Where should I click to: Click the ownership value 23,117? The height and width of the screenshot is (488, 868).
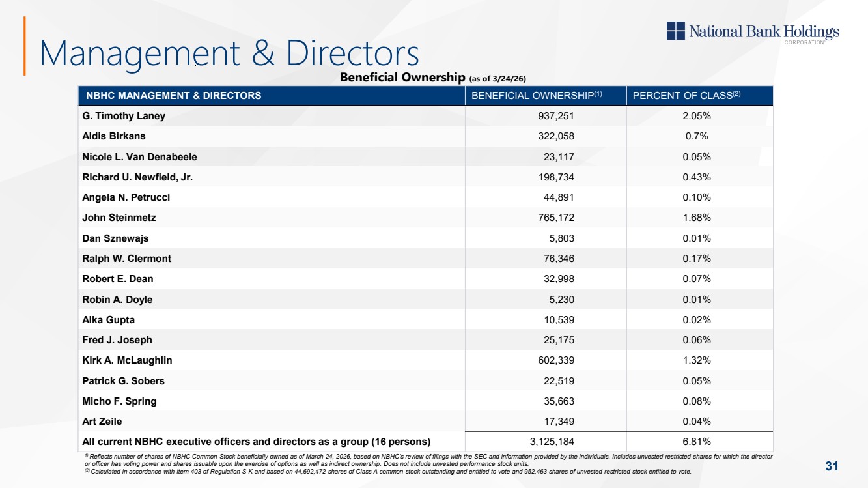pos(557,157)
